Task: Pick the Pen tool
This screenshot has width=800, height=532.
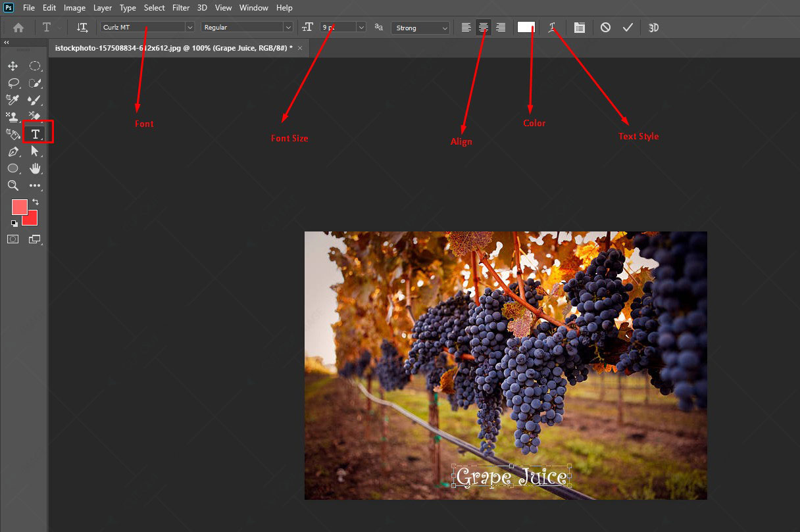Action: [x=12, y=151]
